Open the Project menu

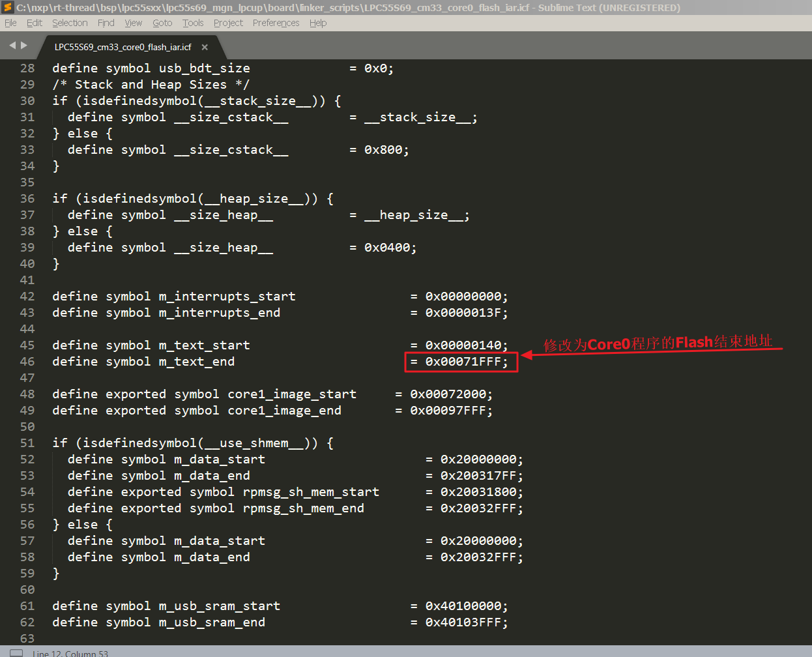[x=228, y=23]
